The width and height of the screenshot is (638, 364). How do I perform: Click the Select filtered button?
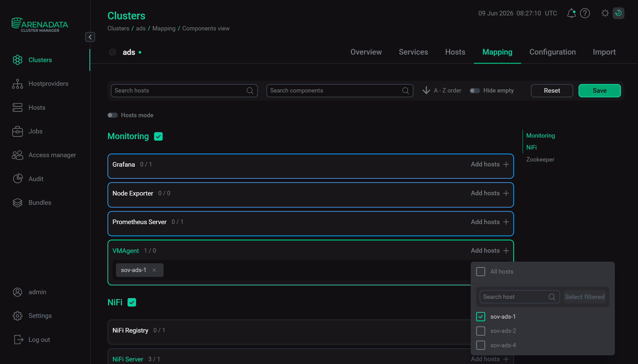tap(585, 297)
